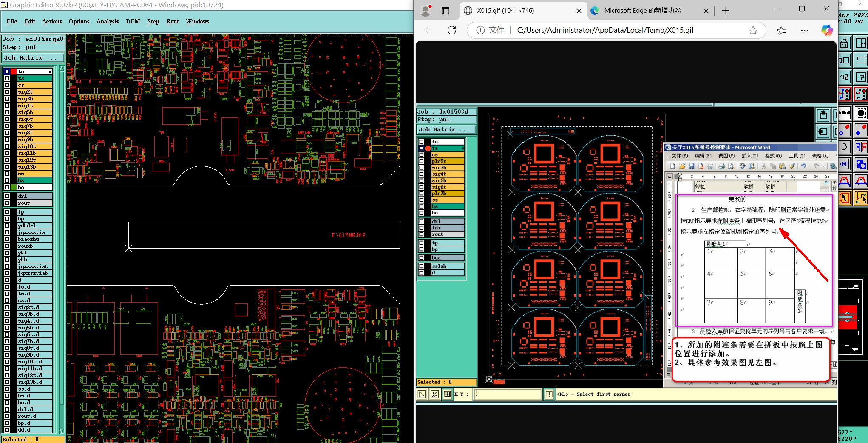
Task: Select layer name 'jgxzszviat' in list
Action: (34, 266)
